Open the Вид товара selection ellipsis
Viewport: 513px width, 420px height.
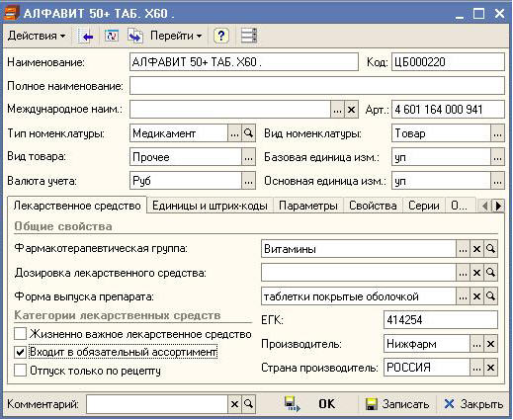tap(248, 157)
